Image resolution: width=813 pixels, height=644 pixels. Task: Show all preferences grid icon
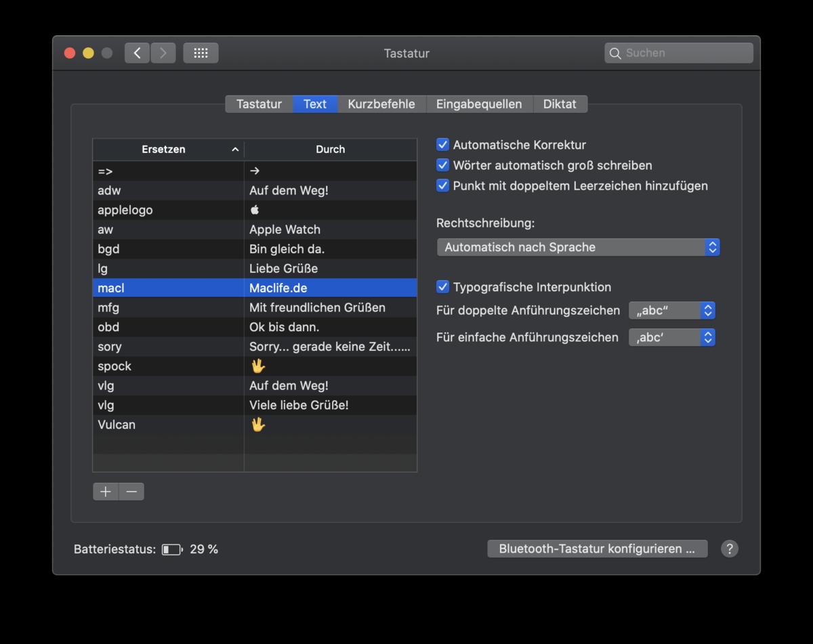click(201, 53)
